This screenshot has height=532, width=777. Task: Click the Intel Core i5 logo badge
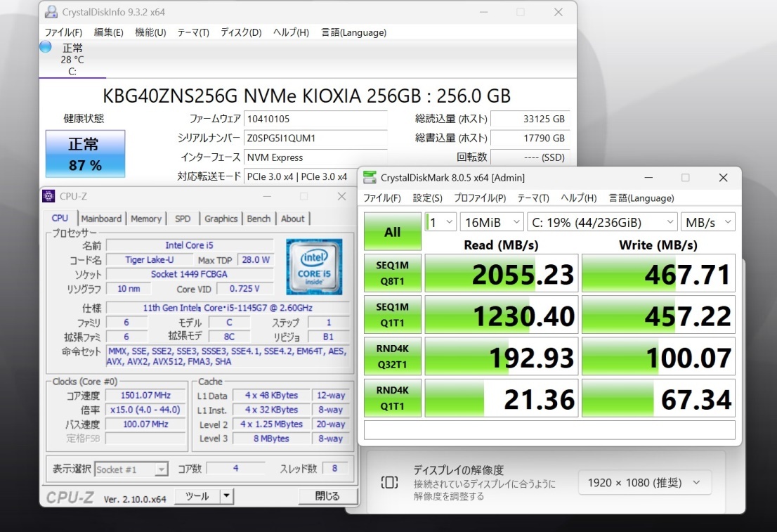[314, 267]
